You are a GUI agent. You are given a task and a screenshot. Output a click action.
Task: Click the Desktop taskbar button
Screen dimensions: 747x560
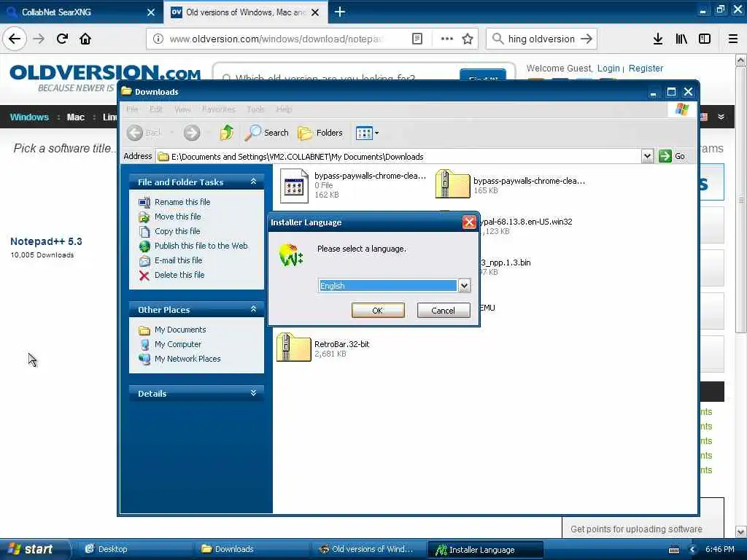click(x=135, y=549)
